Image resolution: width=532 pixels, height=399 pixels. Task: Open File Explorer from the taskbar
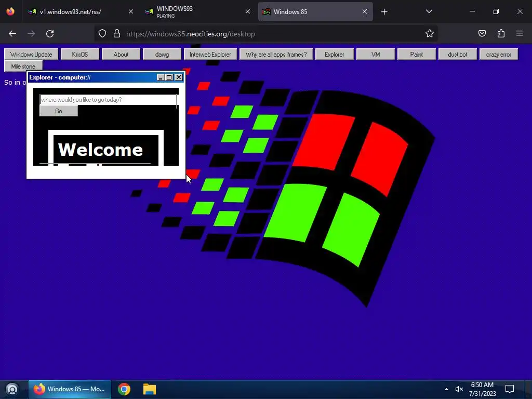pyautogui.click(x=149, y=389)
